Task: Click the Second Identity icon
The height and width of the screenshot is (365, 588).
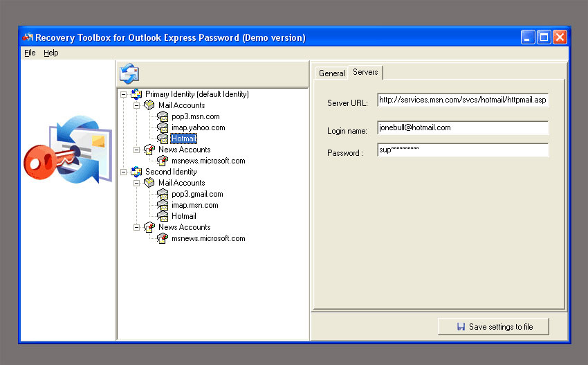Action: [136, 172]
